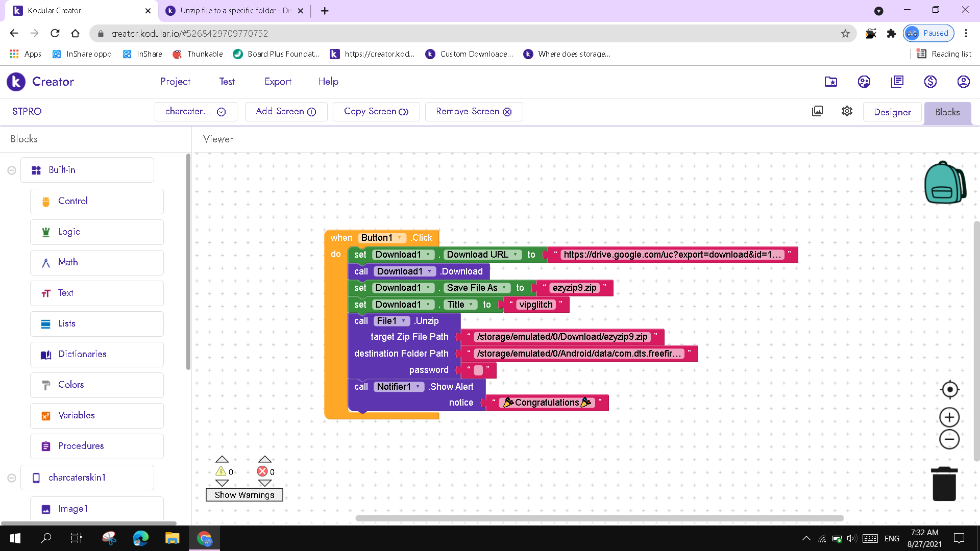
Task: Zoom in with the plus icon
Action: (x=949, y=417)
